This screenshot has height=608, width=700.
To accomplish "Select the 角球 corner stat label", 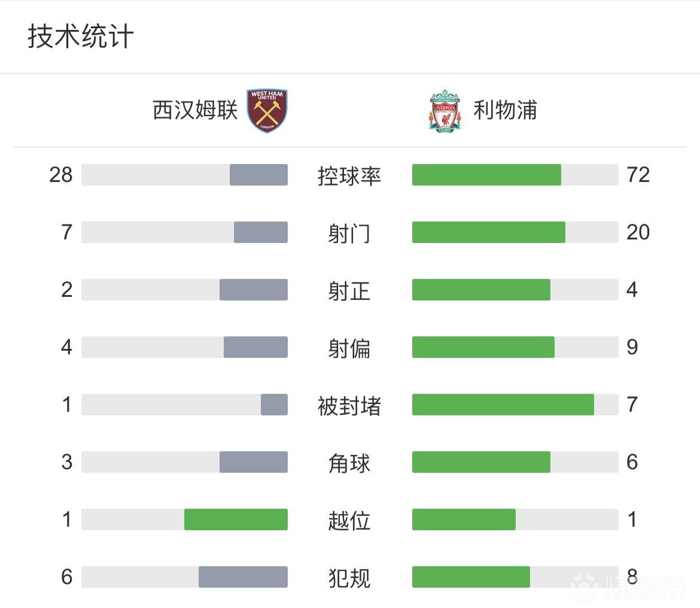I will pos(349,463).
